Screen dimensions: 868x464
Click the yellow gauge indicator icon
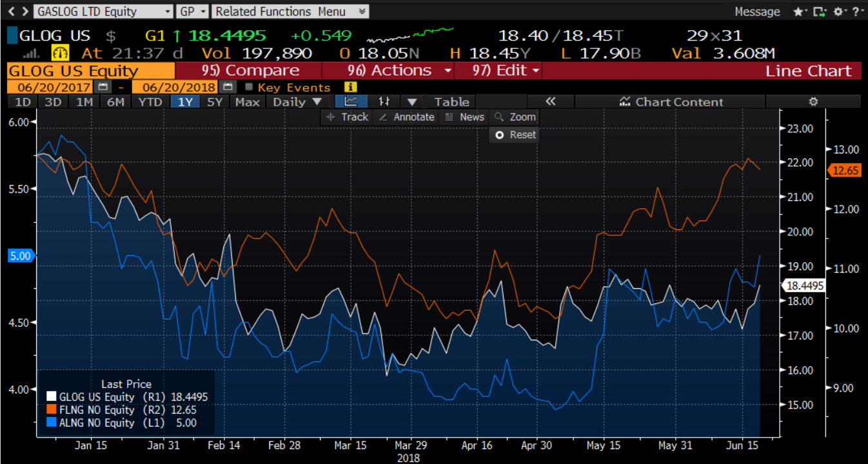pos(61,53)
